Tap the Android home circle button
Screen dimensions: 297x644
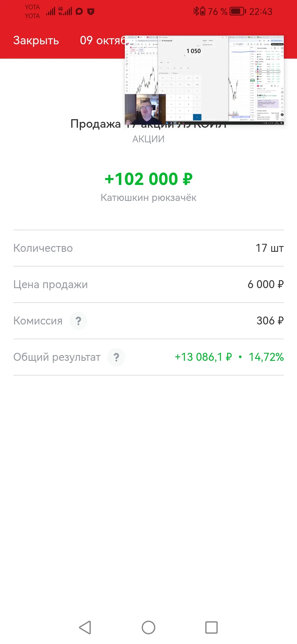148,627
